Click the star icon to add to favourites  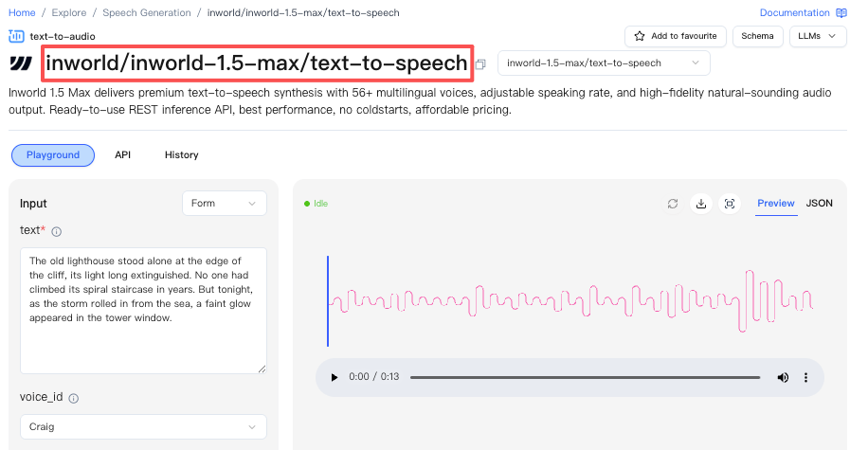640,36
